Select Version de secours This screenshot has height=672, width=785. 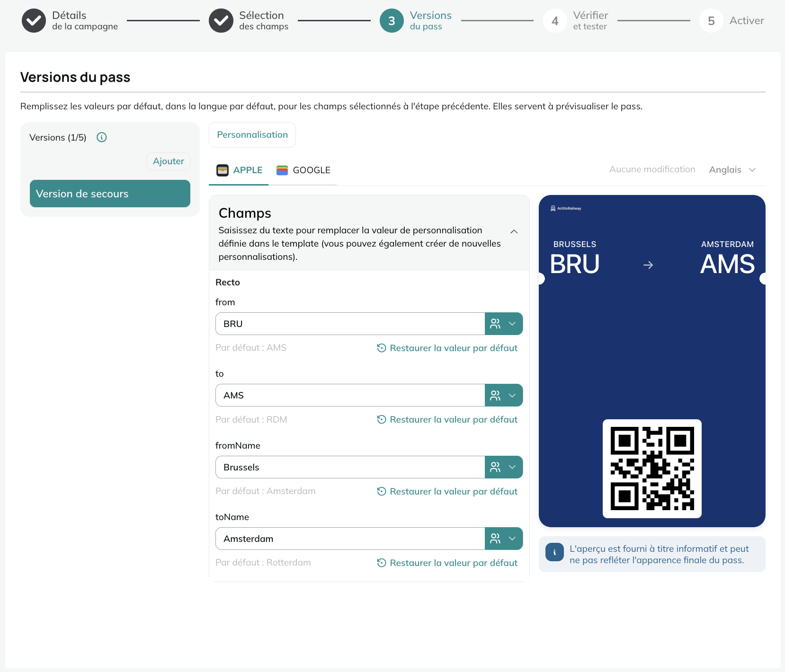(x=110, y=194)
